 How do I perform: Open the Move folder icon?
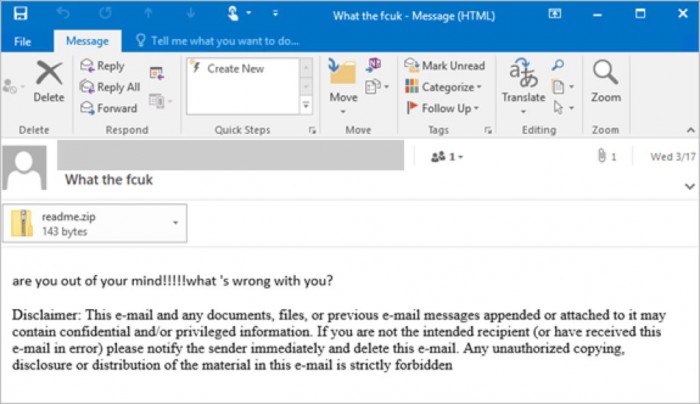click(343, 75)
